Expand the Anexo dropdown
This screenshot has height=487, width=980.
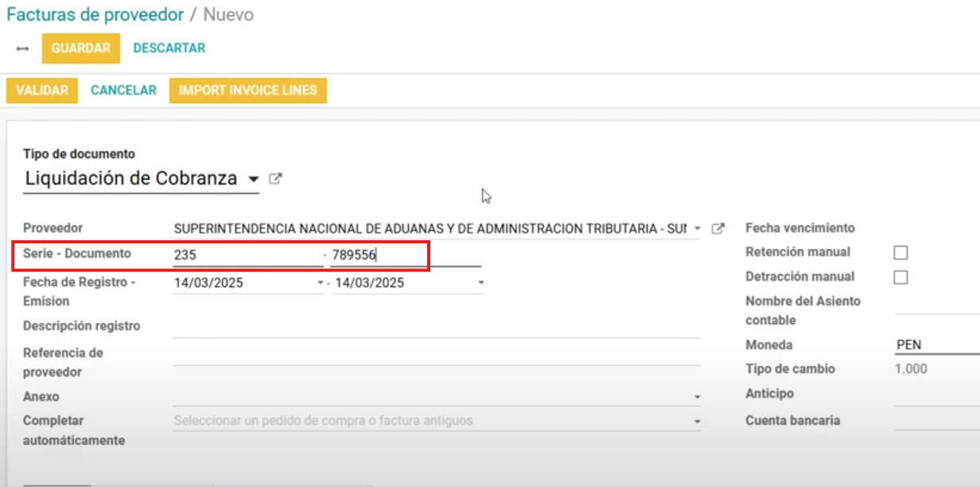(696, 396)
